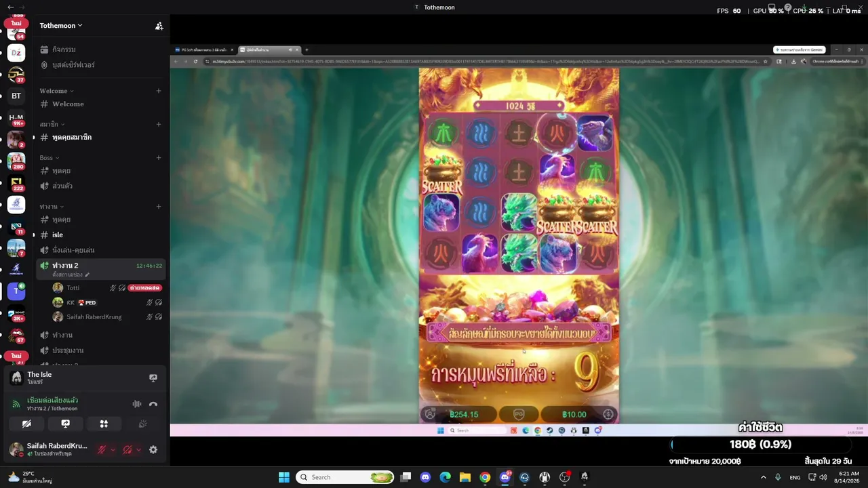
Task: Switch to the H-M server icon
Action: click(16, 117)
